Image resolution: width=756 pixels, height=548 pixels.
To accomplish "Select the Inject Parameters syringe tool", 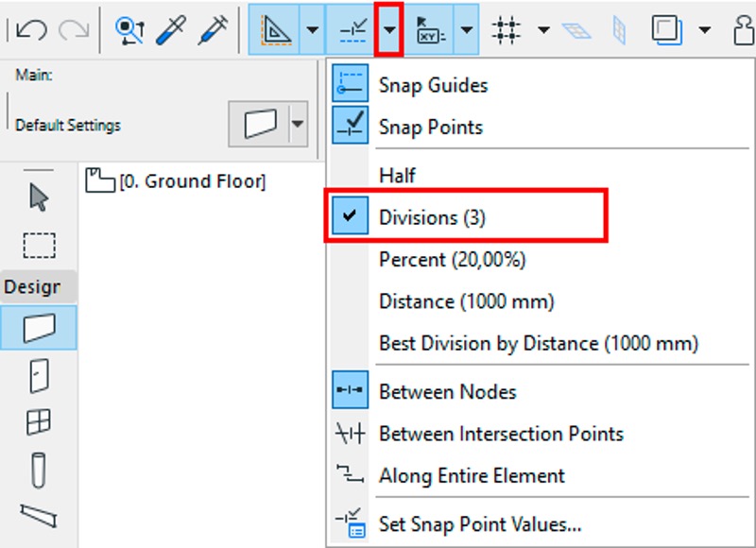I will [214, 30].
